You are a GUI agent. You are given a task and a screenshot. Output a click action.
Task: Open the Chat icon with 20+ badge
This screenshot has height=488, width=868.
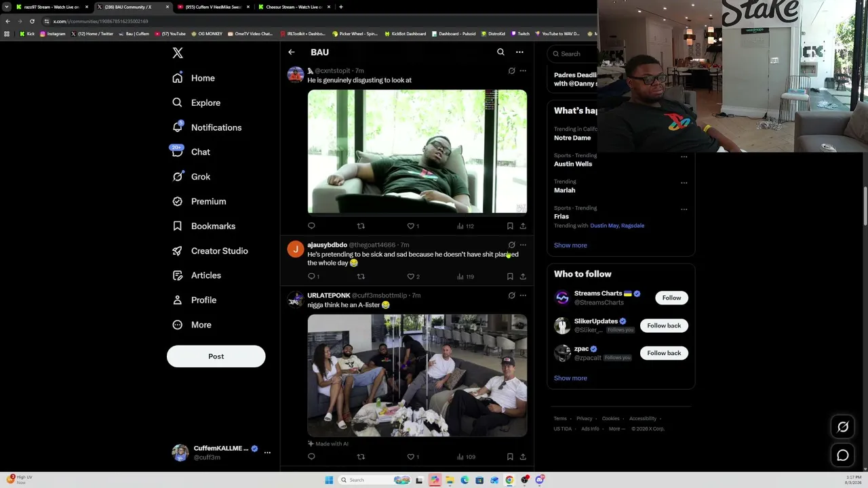[178, 152]
